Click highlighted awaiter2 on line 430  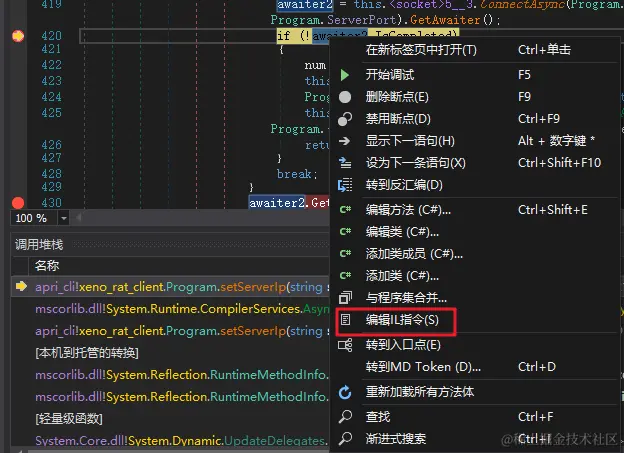click(x=277, y=203)
